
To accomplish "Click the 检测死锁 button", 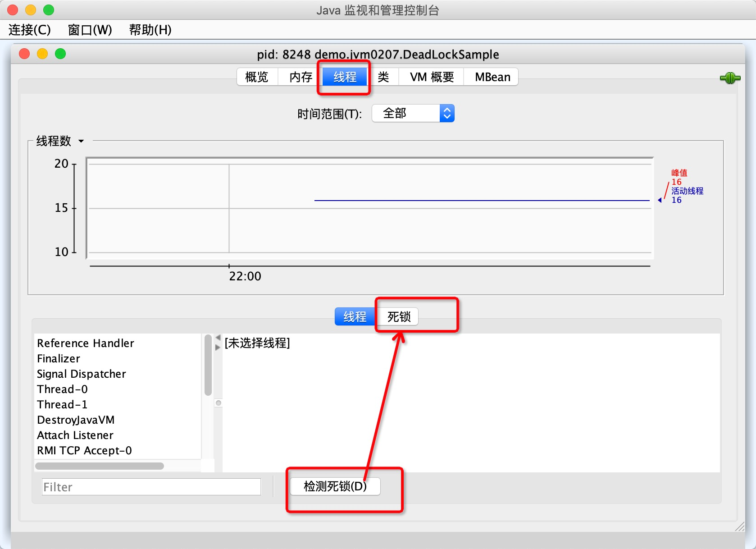I will [335, 486].
